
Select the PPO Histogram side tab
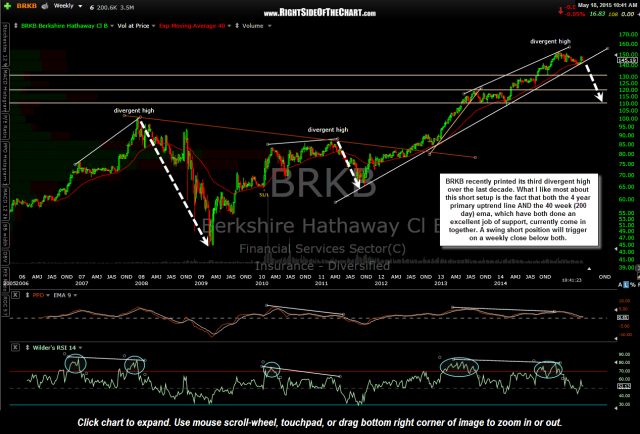(5, 161)
